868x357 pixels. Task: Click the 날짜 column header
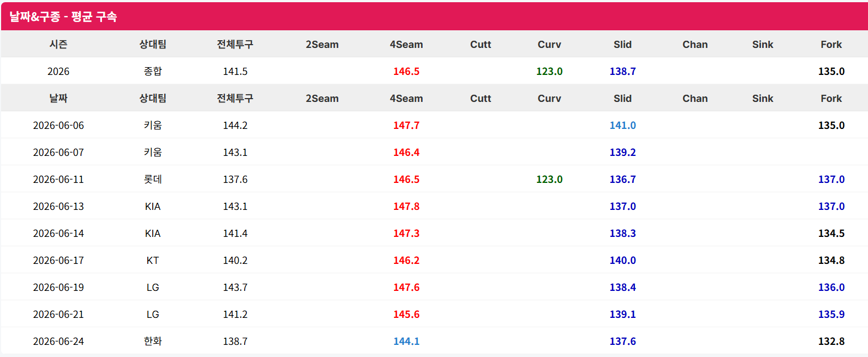coord(58,98)
